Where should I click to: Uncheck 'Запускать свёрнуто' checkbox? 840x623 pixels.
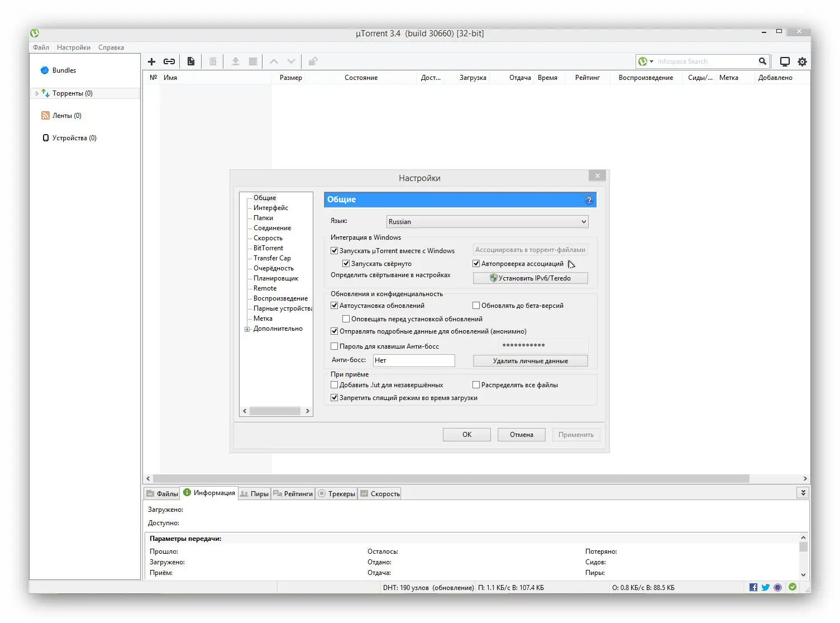coord(346,264)
